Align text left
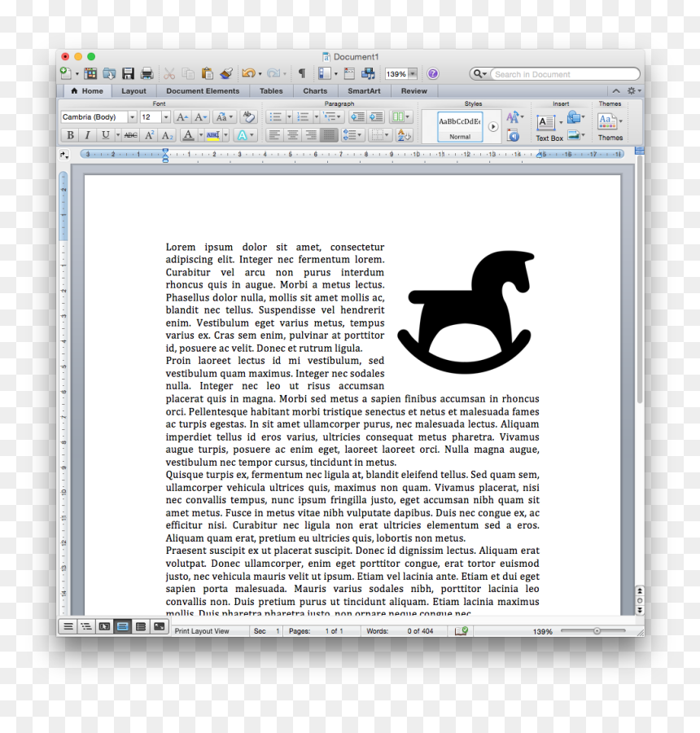700x733 pixels. [x=275, y=135]
